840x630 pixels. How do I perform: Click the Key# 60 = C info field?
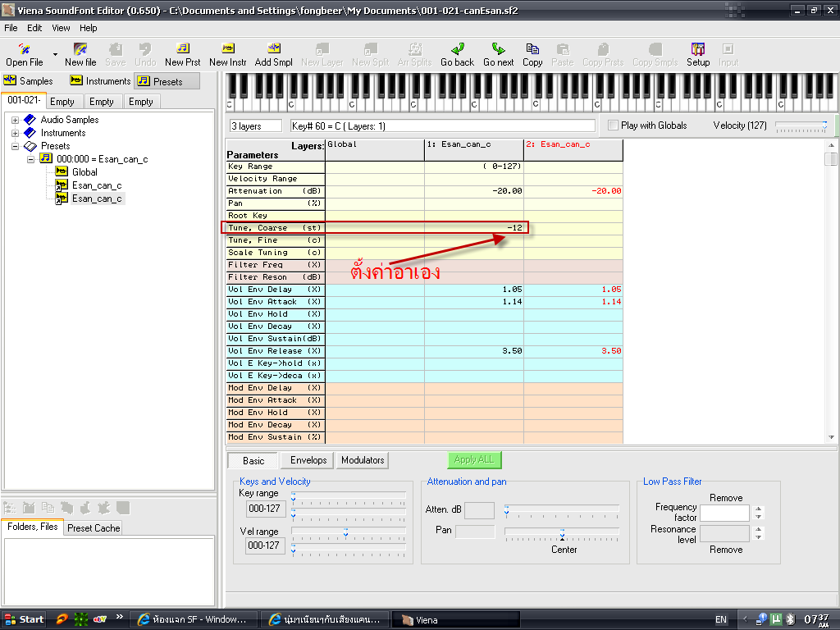pos(442,126)
